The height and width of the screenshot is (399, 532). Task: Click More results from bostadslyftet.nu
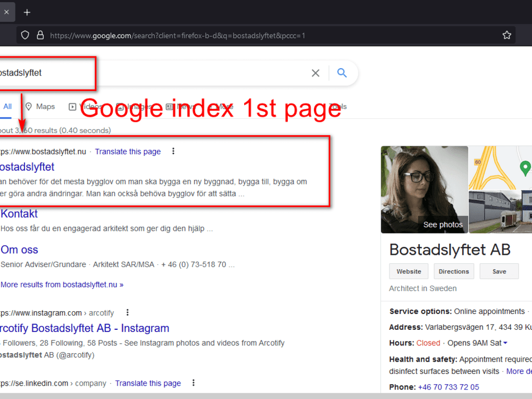pyautogui.click(x=62, y=285)
